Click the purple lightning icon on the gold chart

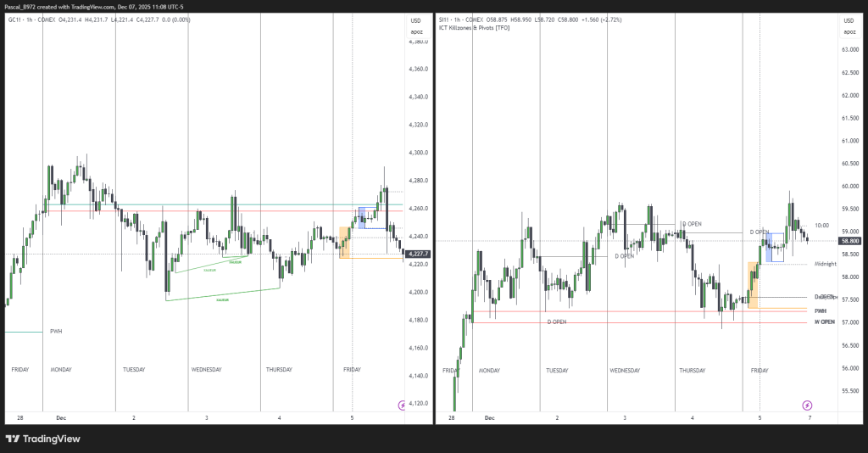pos(401,405)
